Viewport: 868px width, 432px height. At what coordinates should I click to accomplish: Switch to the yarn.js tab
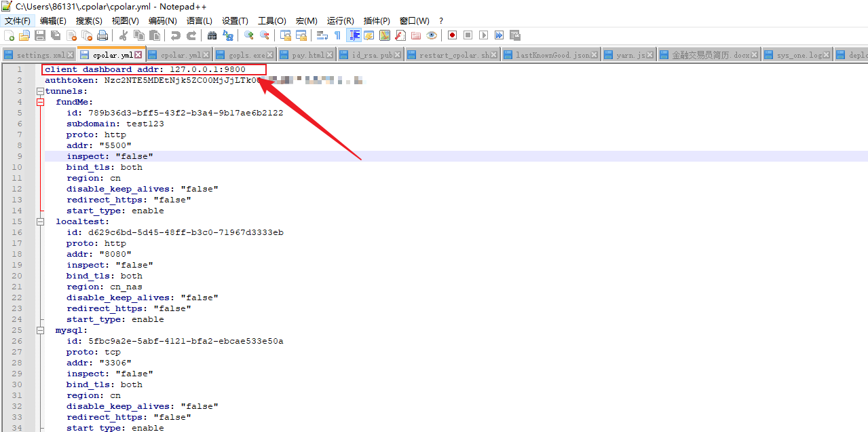tap(629, 55)
